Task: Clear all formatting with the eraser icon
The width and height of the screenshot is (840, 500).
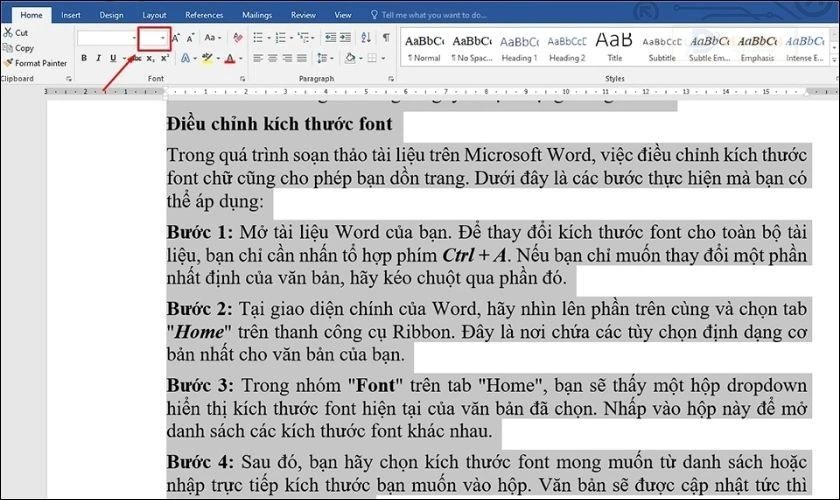Action: point(238,38)
